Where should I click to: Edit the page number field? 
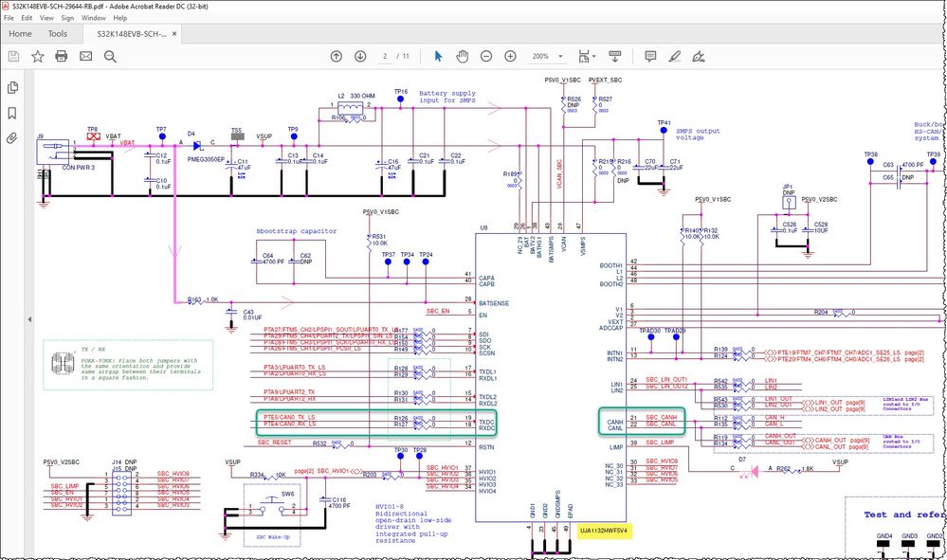coord(387,56)
